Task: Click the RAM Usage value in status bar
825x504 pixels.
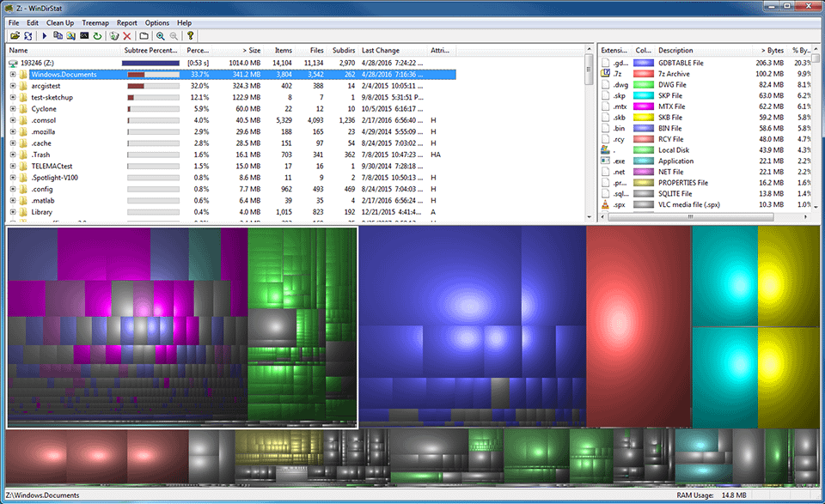Action: coord(733,495)
